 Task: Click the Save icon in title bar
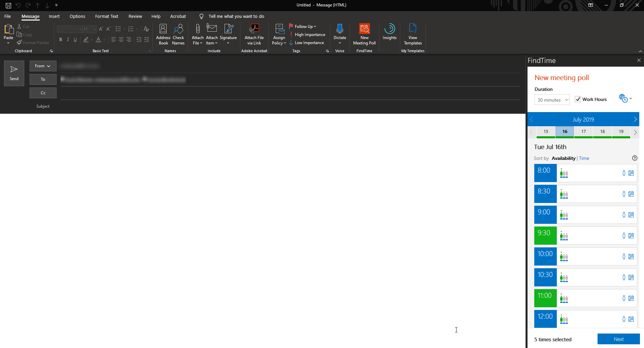[x=8, y=5]
